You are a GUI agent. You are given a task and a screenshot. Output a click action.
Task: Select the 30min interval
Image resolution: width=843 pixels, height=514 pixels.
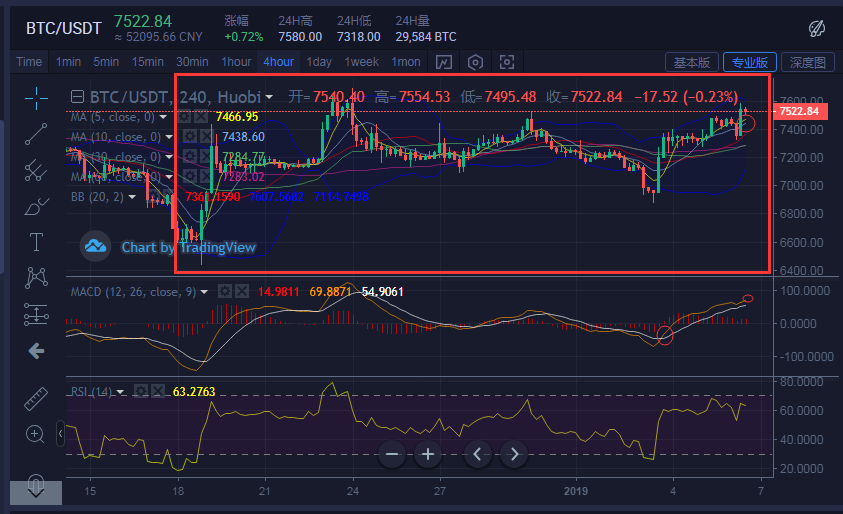[192, 62]
